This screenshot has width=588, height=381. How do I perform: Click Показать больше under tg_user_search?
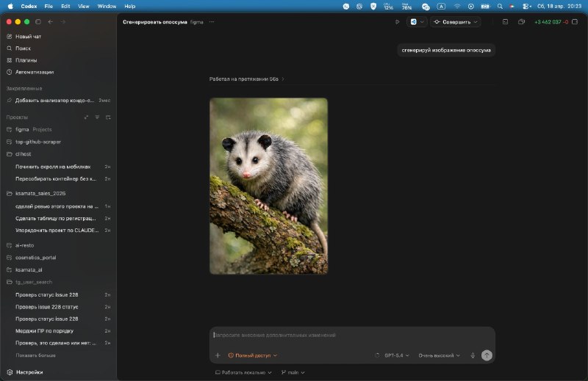coord(35,355)
